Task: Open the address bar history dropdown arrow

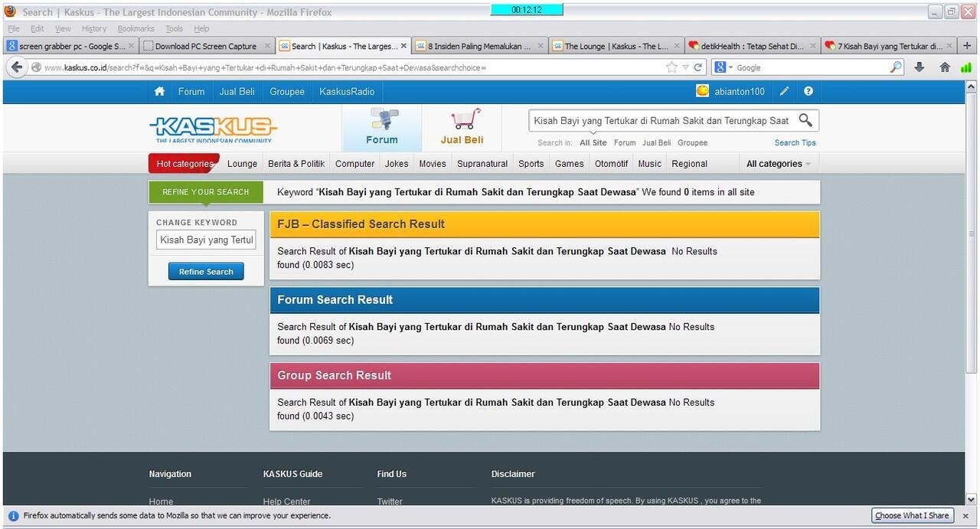Action: coord(685,67)
